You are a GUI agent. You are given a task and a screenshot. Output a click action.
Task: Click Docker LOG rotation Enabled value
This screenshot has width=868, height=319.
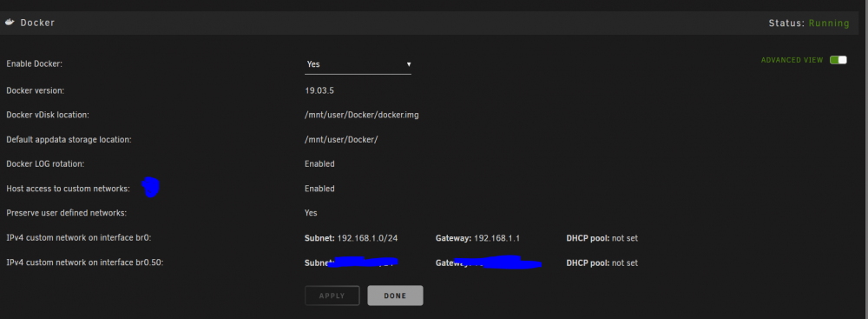click(319, 163)
